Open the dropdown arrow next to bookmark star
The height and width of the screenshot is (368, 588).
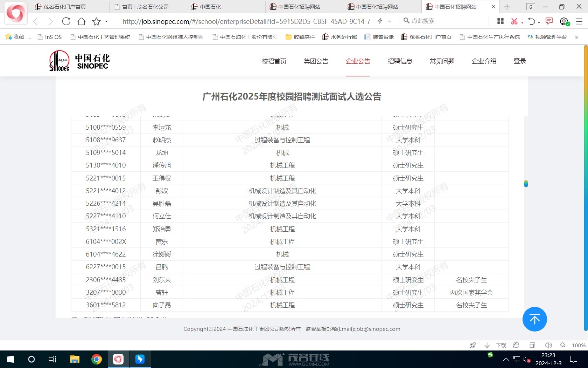(x=106, y=22)
